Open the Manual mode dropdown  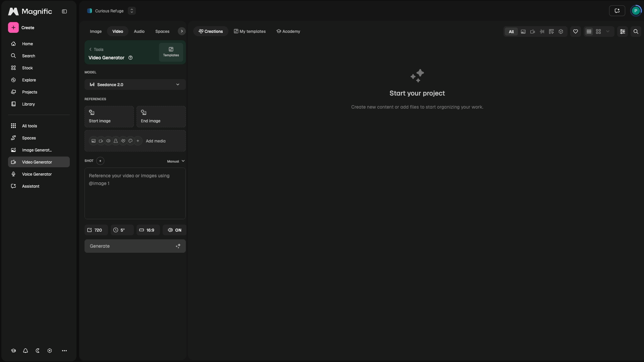pyautogui.click(x=176, y=161)
